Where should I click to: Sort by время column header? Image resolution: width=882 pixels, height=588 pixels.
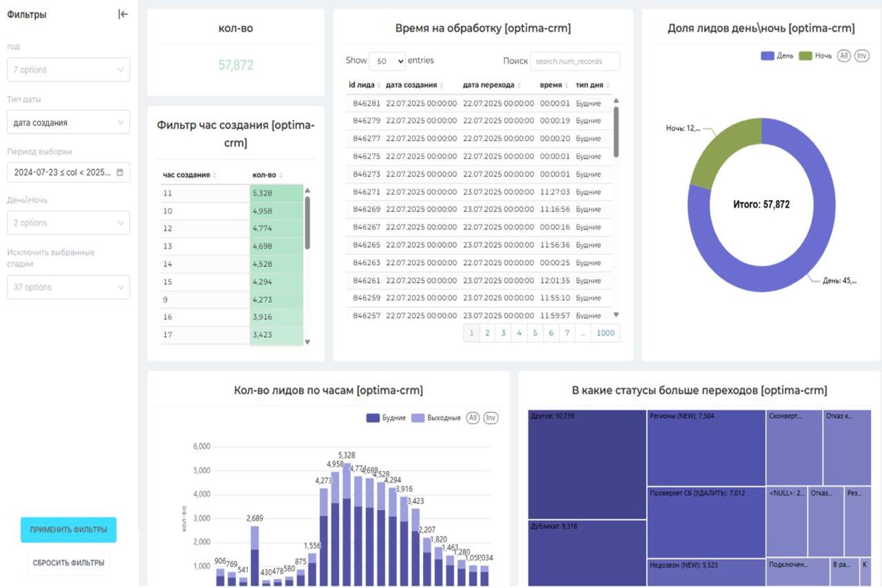click(551, 85)
